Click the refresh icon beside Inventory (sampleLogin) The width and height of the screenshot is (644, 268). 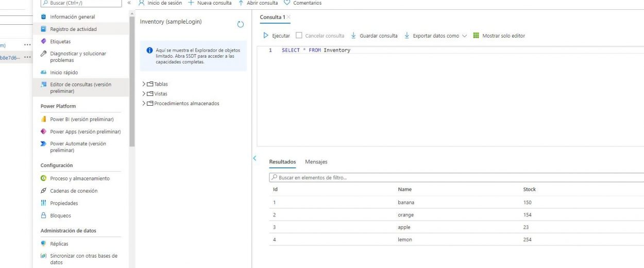pyautogui.click(x=240, y=24)
